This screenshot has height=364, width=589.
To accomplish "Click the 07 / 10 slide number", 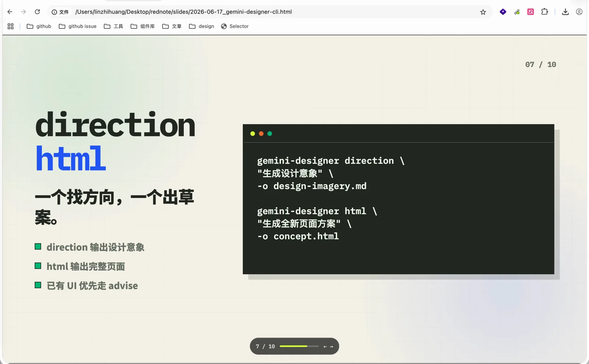I will pyautogui.click(x=540, y=65).
